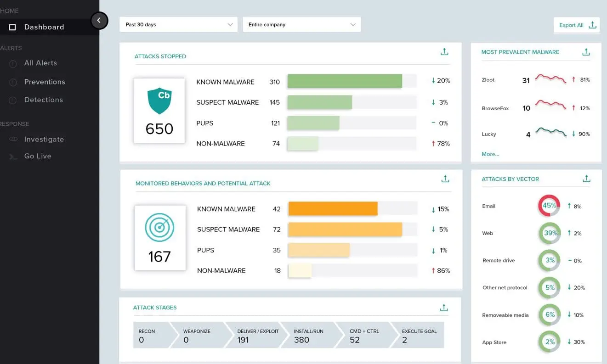Click the Removeable media 6% donut

[x=550, y=315]
